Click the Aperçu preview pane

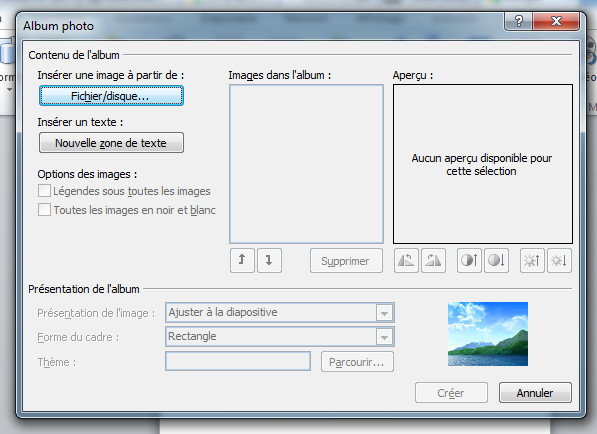pos(483,164)
